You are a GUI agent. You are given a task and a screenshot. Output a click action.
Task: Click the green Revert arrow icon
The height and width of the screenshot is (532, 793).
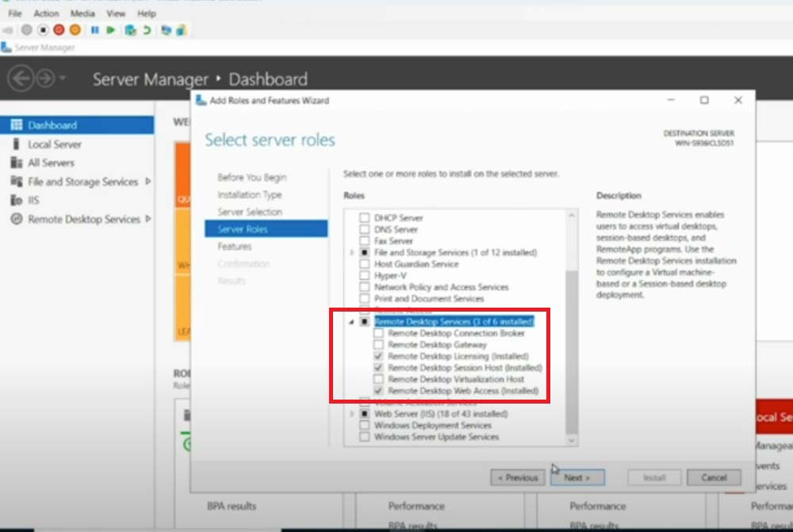click(147, 30)
